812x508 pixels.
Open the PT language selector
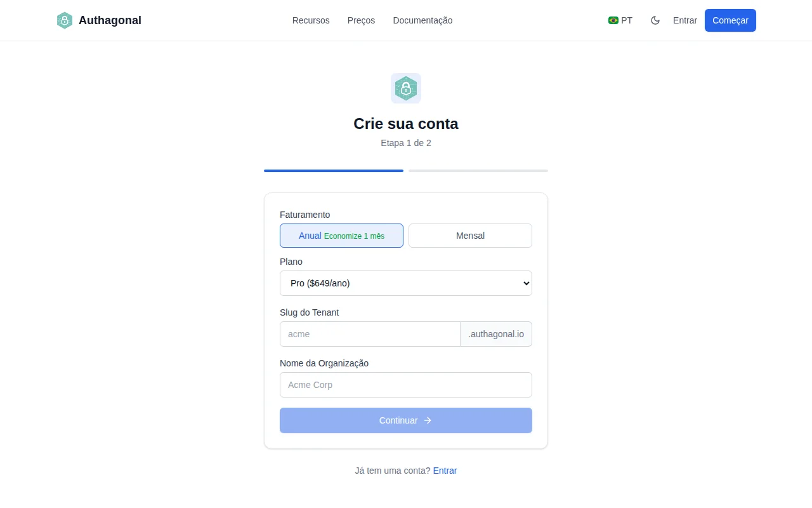[620, 20]
